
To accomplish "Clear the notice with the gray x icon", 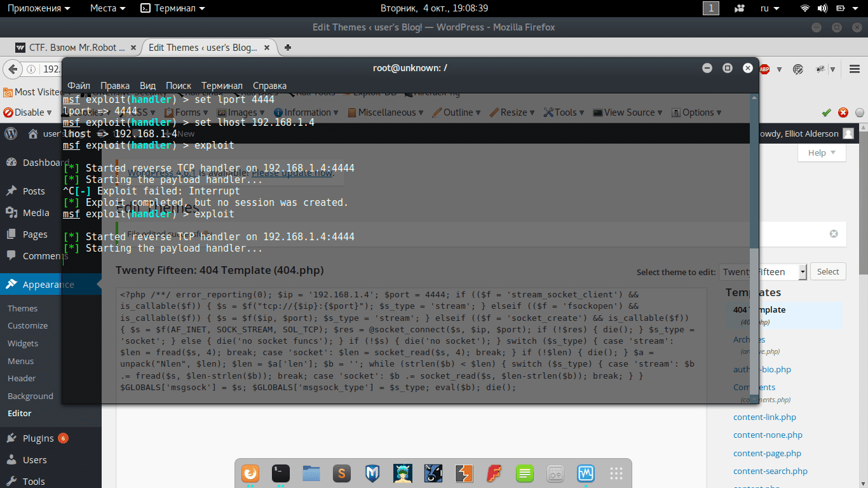I will click(834, 234).
